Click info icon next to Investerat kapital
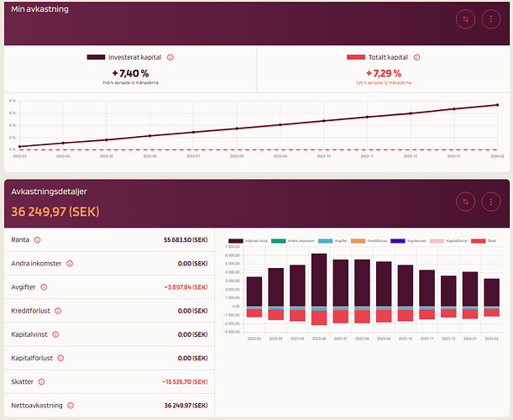The image size is (513, 420). pos(170,57)
